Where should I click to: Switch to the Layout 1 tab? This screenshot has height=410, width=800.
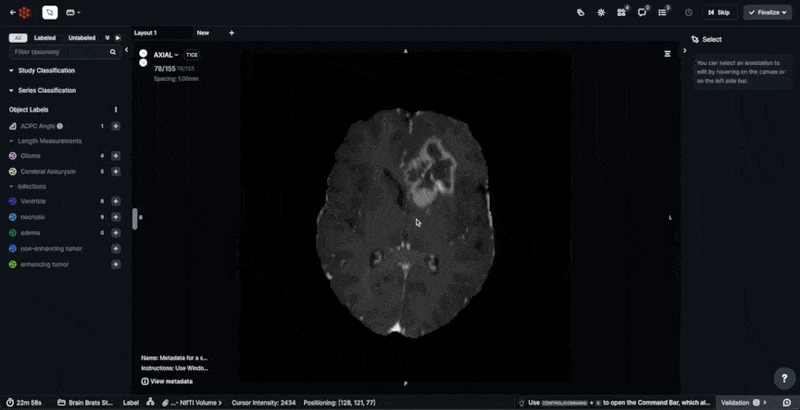pyautogui.click(x=146, y=33)
